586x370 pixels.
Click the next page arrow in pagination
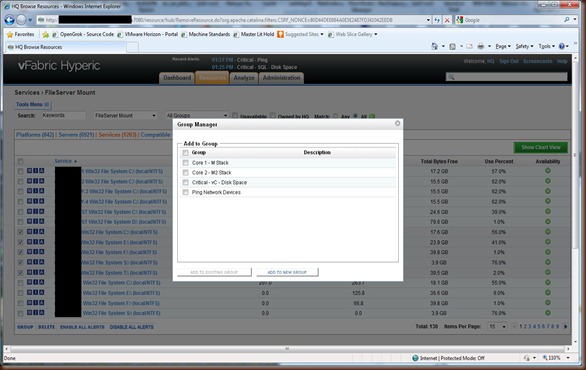click(565, 327)
